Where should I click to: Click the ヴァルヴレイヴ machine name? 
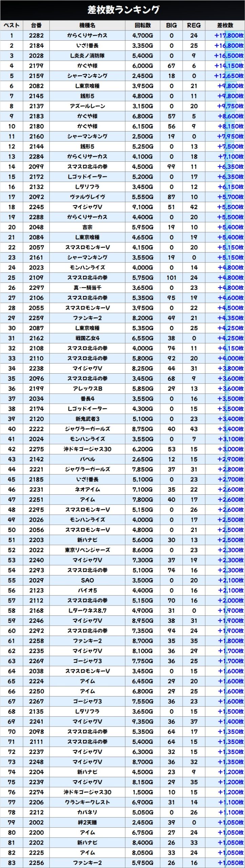[87, 197]
